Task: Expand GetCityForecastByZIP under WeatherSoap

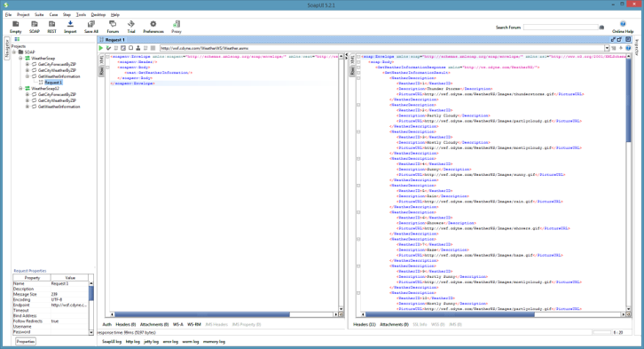Action: coord(27,65)
